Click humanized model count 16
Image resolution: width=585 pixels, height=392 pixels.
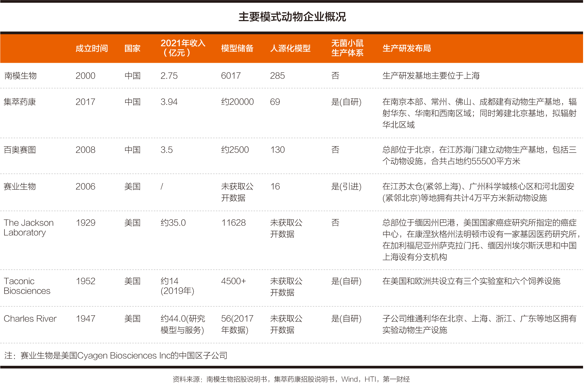point(275,186)
